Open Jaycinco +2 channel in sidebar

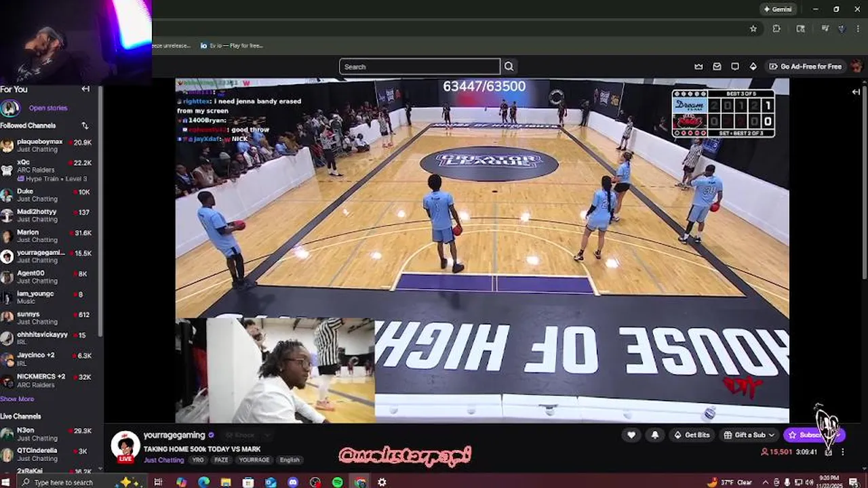(50, 359)
